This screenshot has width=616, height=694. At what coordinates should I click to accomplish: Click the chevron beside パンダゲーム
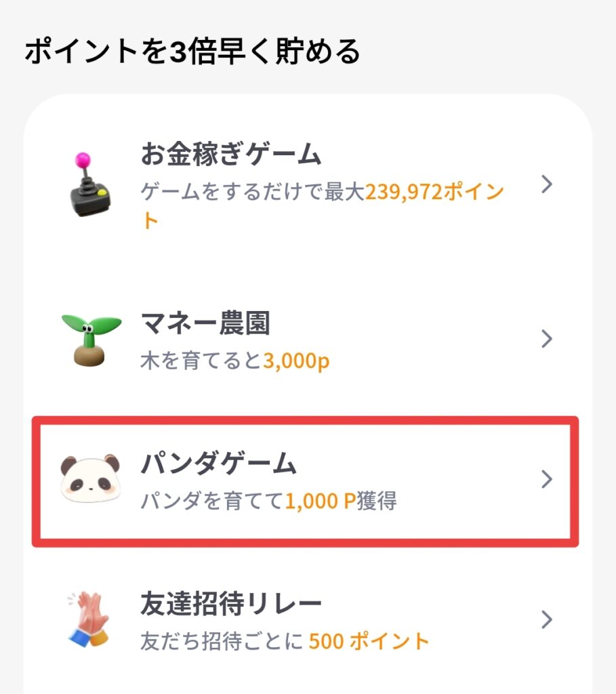548,479
